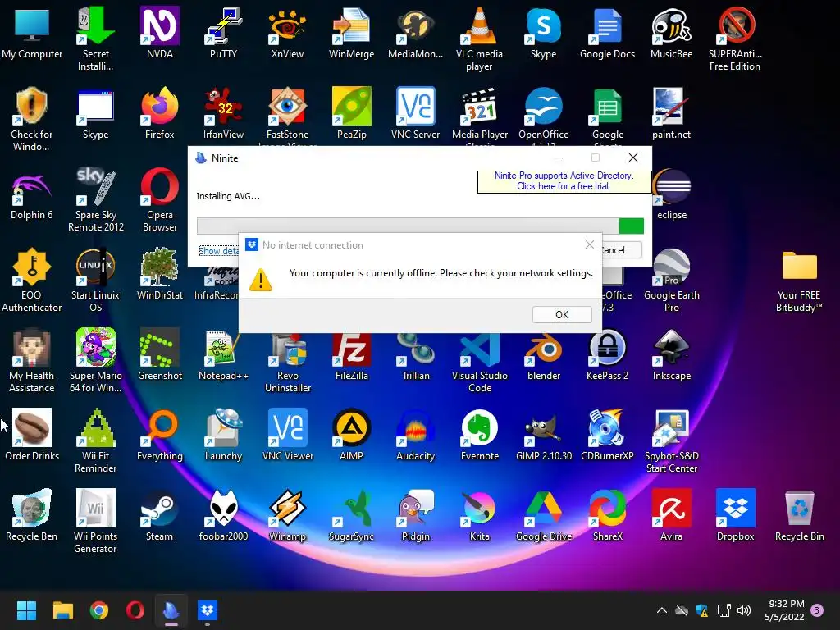The height and width of the screenshot is (630, 840).
Task: Open the FileZilla shortcut
Action: click(351, 354)
